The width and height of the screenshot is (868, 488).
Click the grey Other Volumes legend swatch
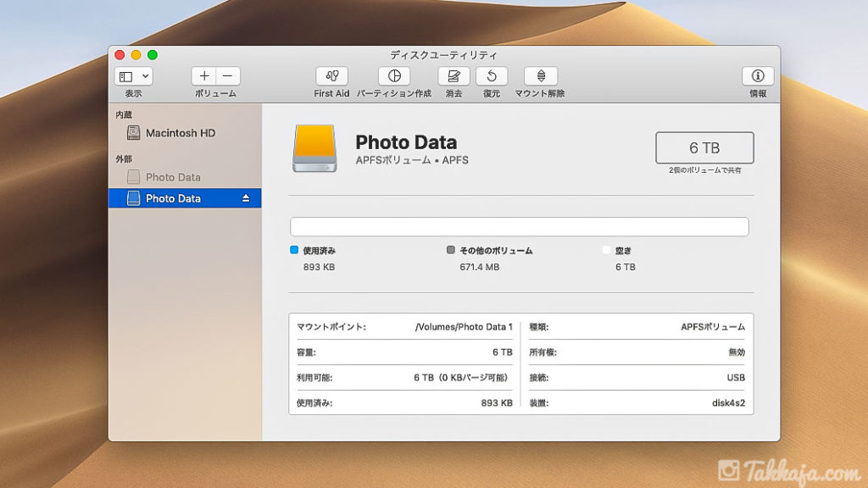451,251
